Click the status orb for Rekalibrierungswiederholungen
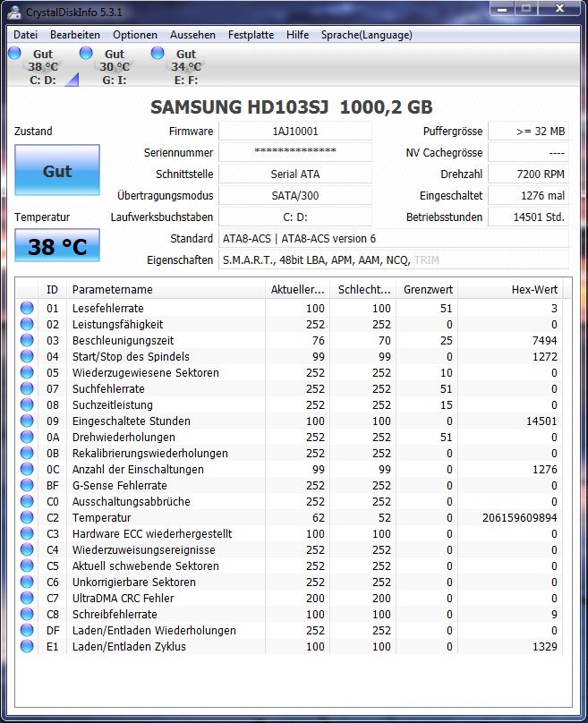Viewport: 588px width, 723px height. 27,453
